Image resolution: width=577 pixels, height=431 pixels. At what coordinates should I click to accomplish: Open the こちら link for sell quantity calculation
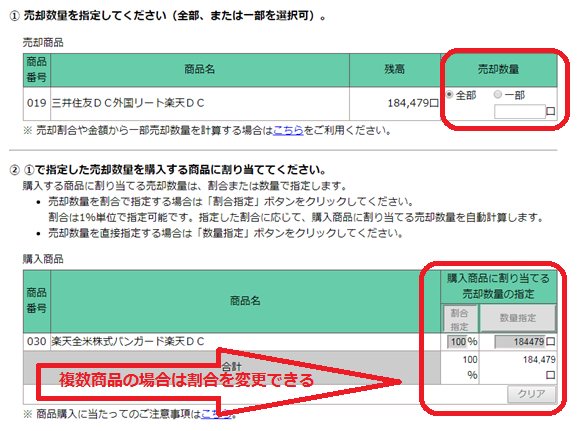(x=288, y=130)
